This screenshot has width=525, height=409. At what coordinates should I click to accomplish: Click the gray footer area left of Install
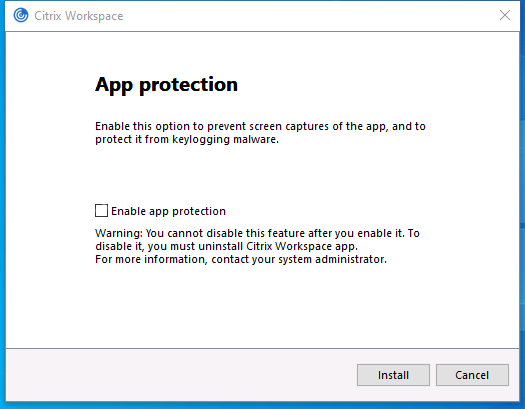tap(181, 375)
